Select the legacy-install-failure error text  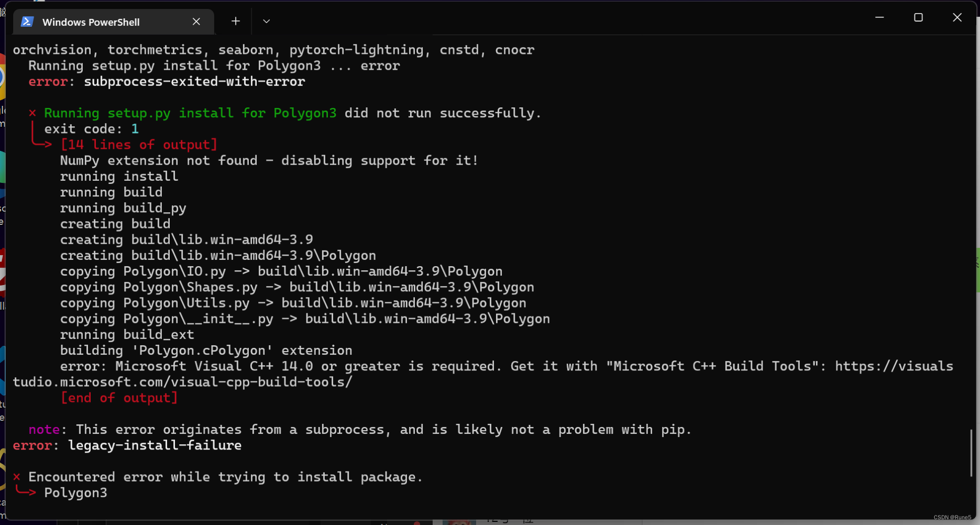point(155,445)
